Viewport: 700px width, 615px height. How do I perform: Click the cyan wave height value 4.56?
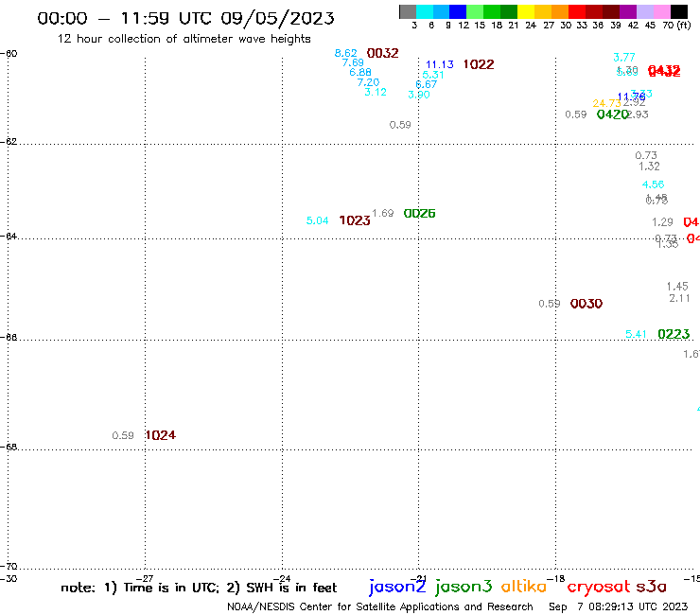tap(653, 184)
